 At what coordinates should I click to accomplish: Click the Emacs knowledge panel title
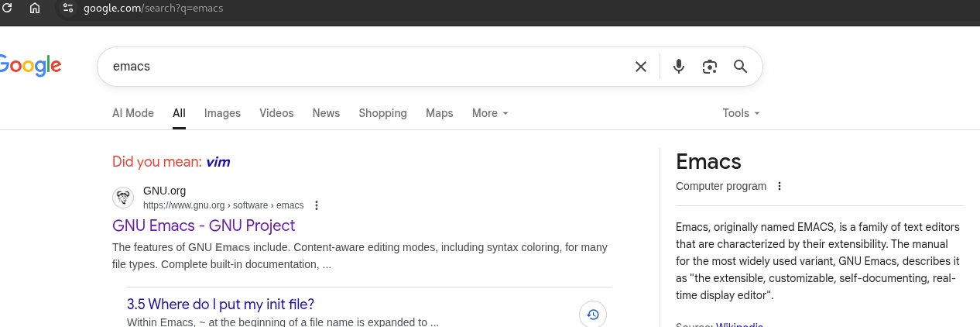tap(708, 161)
